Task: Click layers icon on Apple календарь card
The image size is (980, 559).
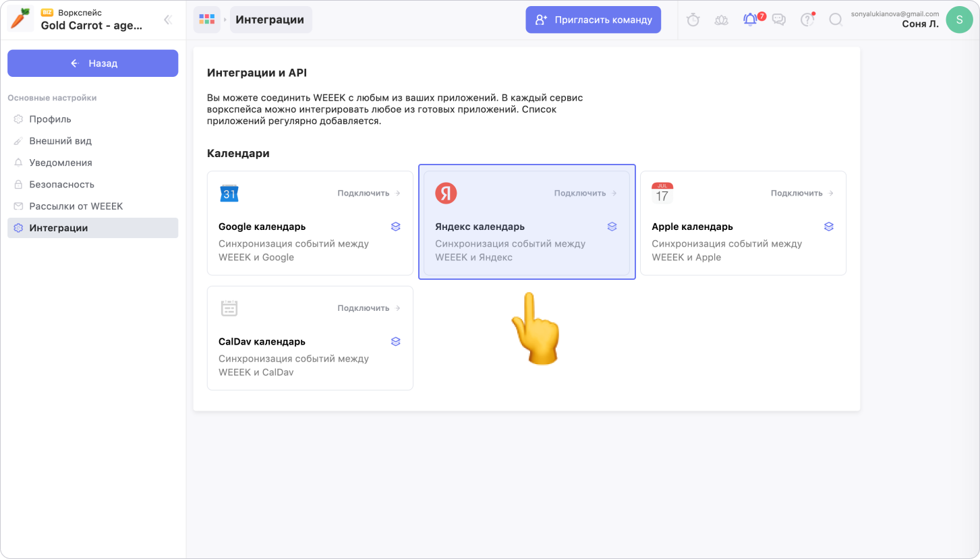Action: (829, 227)
